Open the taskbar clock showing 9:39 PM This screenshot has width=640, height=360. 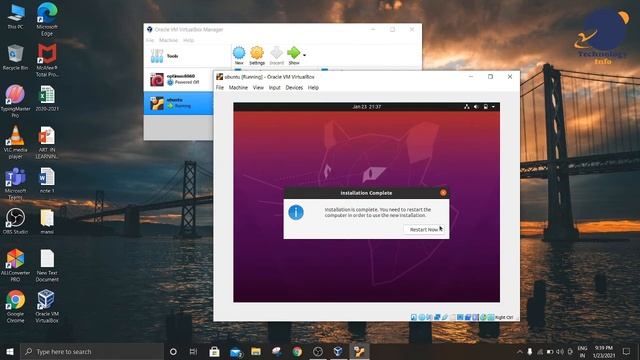pos(604,351)
